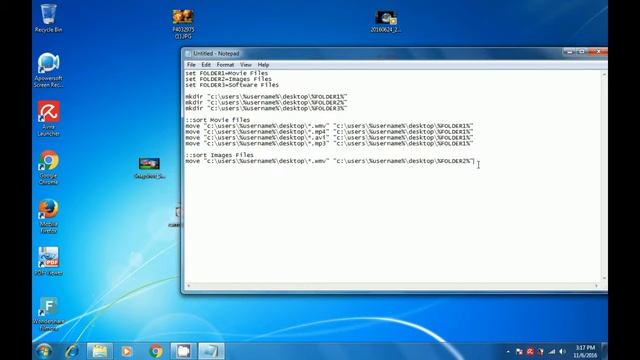Click the move line containing *.mp4

click(x=329, y=132)
